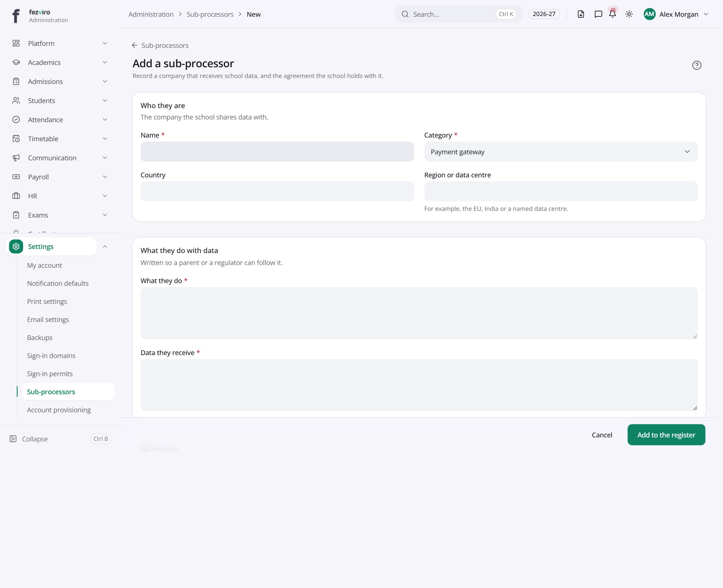The height and width of the screenshot is (588, 723).
Task: Click Sub-processors in the breadcrumb
Action: click(210, 14)
